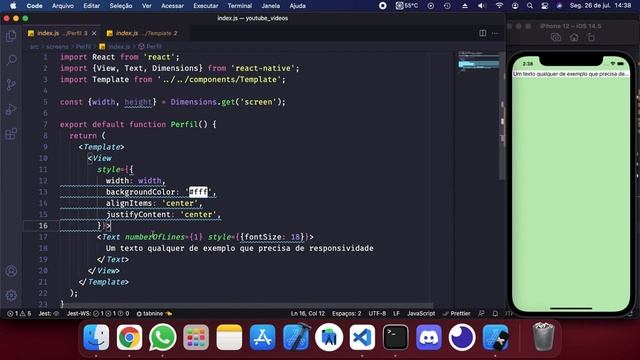The image size is (640, 360).
Task: Open WhatsApp from the Dock
Action: [x=162, y=338]
